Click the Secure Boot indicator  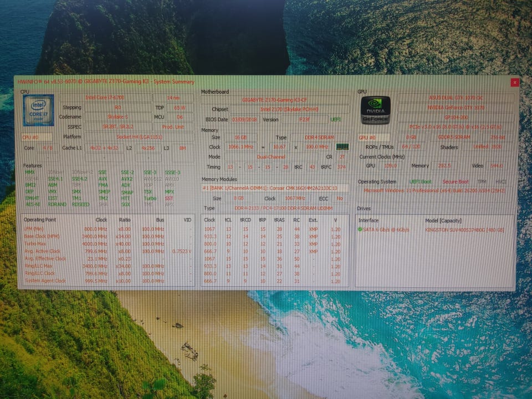456,182
